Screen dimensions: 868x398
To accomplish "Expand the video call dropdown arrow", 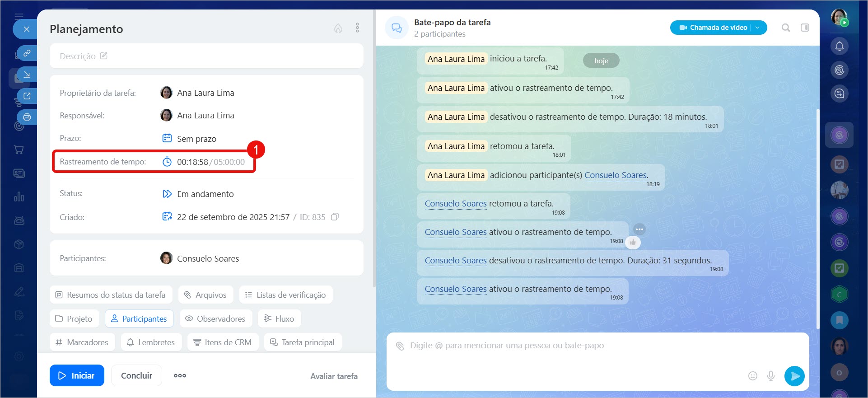I will (x=758, y=28).
